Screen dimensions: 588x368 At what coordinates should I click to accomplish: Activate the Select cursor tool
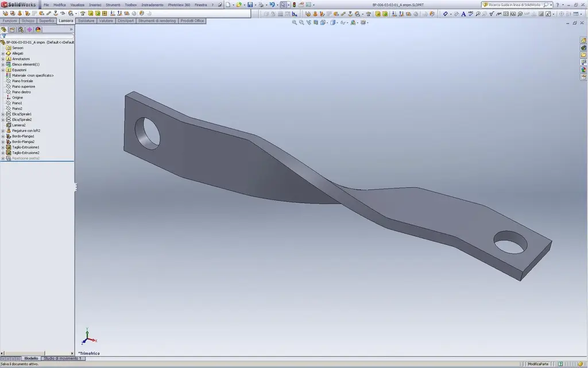[283, 5]
